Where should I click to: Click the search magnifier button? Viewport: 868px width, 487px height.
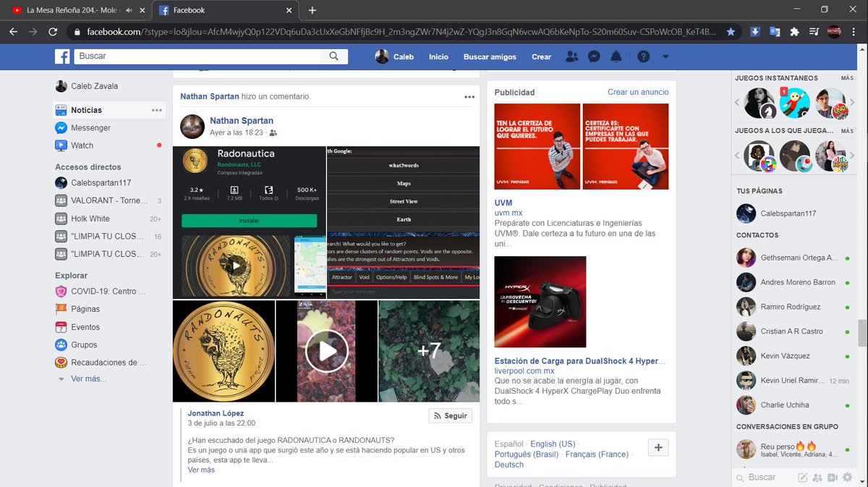[x=333, y=56]
